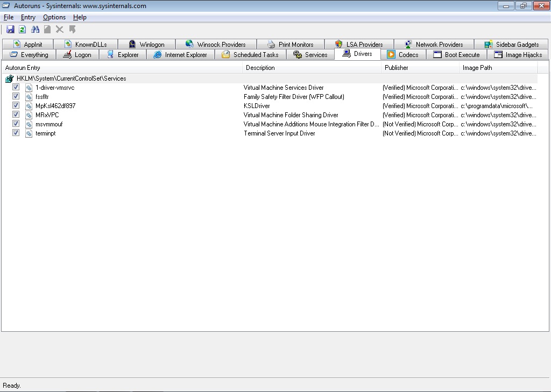Click the Find binoculars icon

click(35, 30)
